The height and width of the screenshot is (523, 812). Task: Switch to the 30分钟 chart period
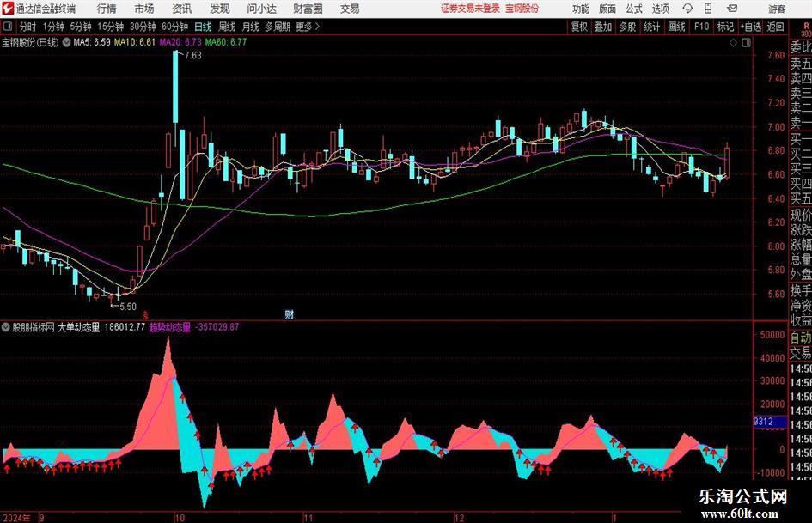point(143,27)
